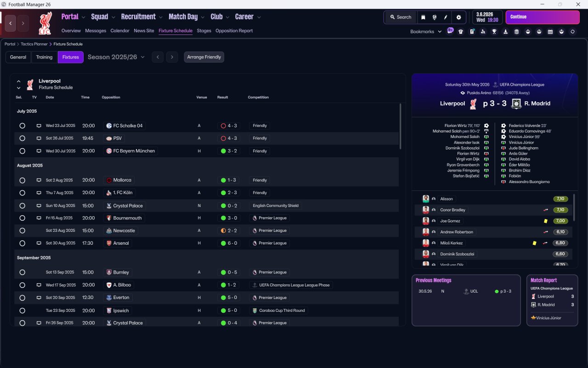Go to the previous season with the left chevron
The width and height of the screenshot is (588, 368).
[158, 57]
